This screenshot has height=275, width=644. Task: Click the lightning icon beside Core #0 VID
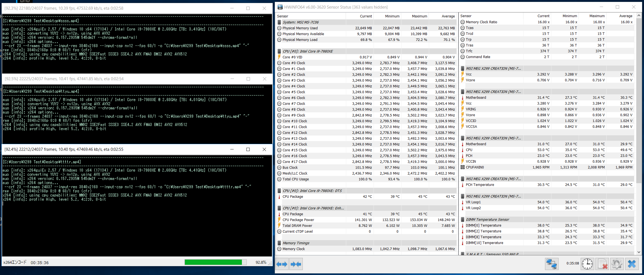click(x=279, y=57)
